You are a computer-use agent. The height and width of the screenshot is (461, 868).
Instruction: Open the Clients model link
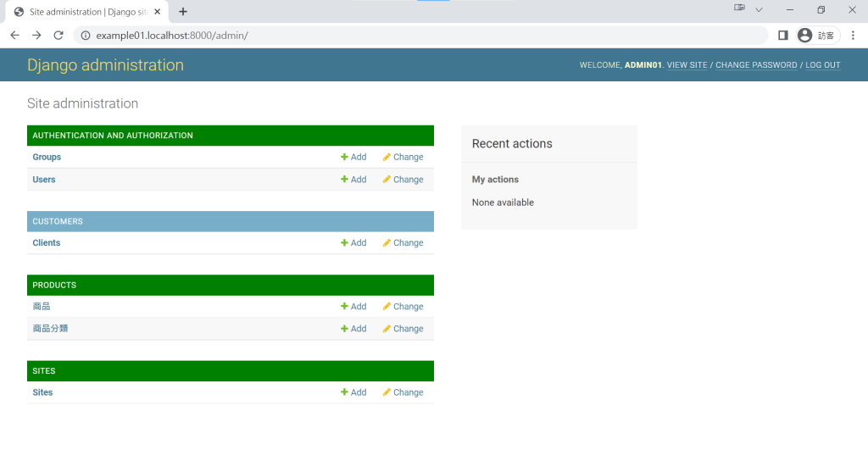coord(46,243)
